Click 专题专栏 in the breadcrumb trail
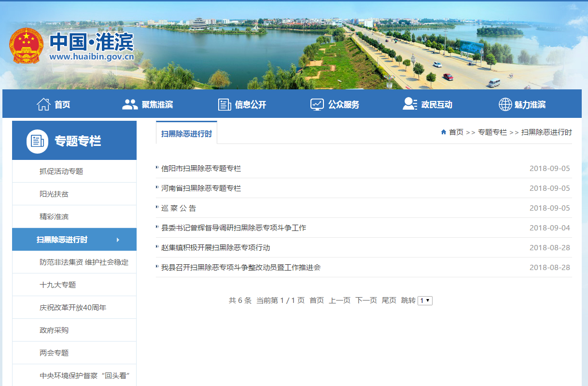588x386 pixels. 492,132
